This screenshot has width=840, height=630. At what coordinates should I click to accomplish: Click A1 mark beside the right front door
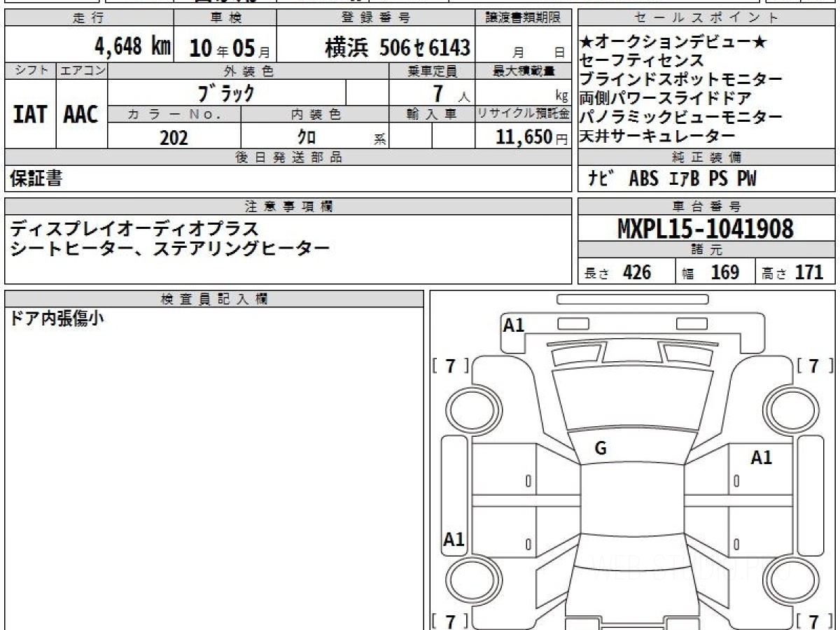[762, 458]
